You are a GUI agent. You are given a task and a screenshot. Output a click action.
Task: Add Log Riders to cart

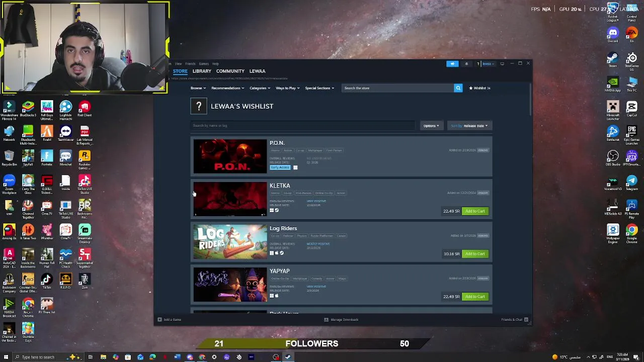475,254
